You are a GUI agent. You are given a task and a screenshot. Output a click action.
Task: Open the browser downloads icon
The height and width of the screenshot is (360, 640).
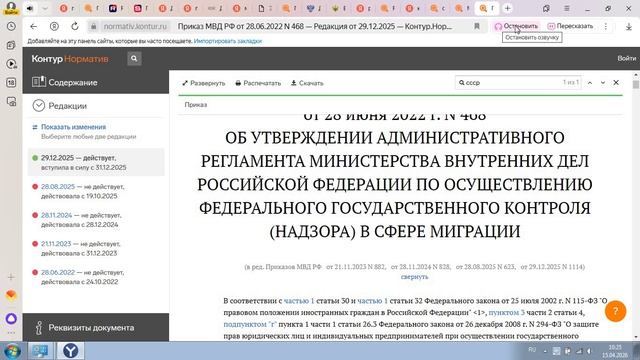[629, 27]
